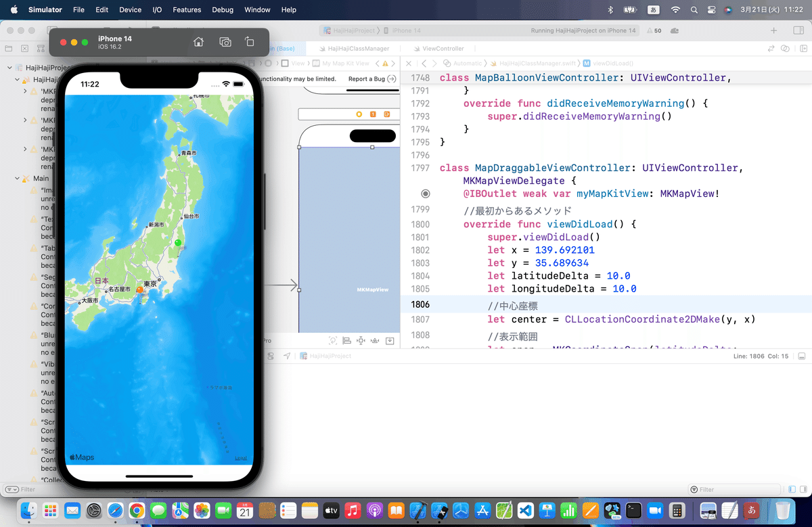812x527 pixels.
Task: Click Report a Bug button
Action: pyautogui.click(x=372, y=79)
